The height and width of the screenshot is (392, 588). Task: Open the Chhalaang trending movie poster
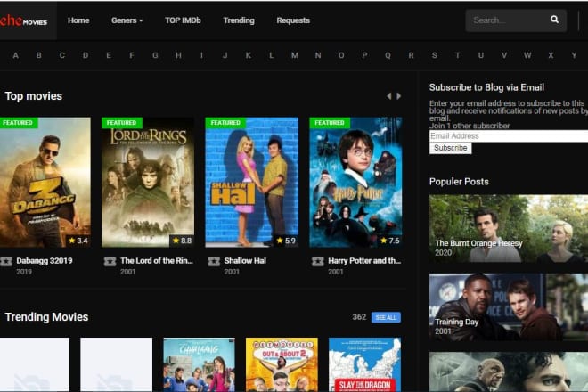tap(200, 364)
